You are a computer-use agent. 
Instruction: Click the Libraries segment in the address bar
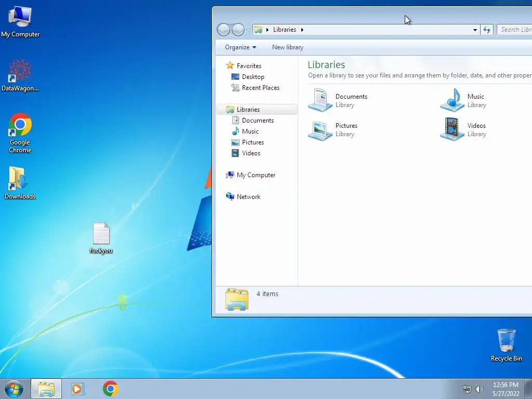(x=285, y=30)
